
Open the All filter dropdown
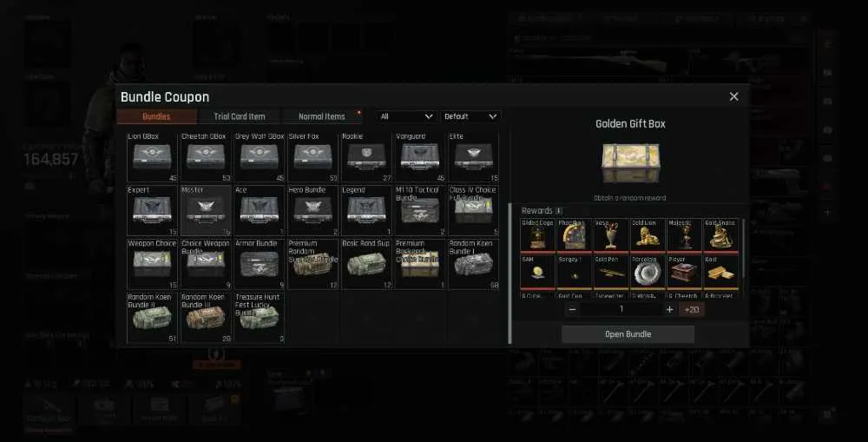[x=406, y=116]
